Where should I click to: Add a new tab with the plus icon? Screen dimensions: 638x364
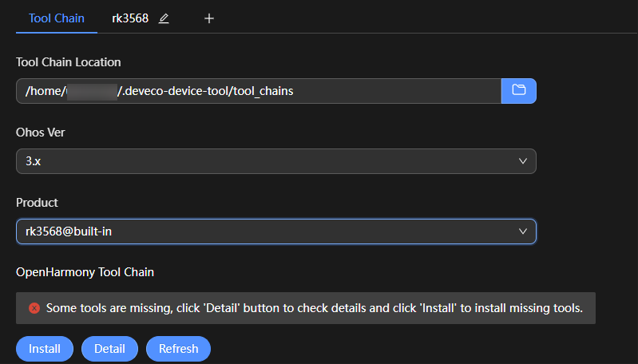point(209,18)
